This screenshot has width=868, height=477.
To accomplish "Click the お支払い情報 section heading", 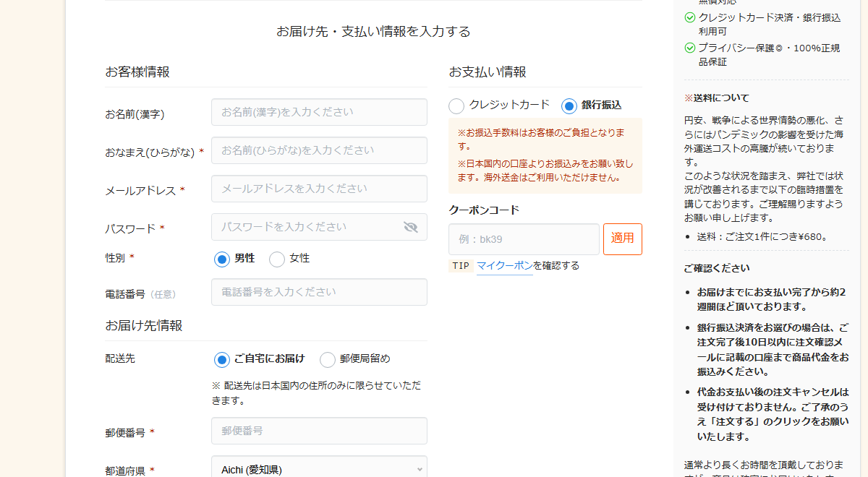I will click(x=488, y=72).
